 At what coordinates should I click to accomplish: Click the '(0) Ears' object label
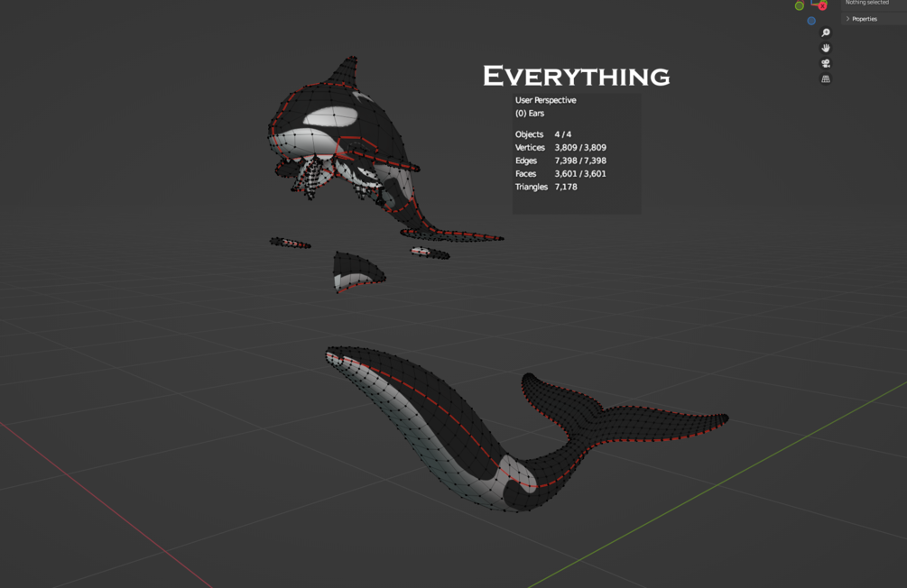(530, 114)
